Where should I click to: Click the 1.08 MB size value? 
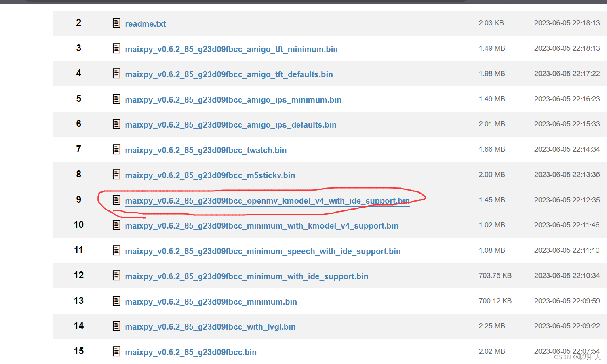click(492, 250)
